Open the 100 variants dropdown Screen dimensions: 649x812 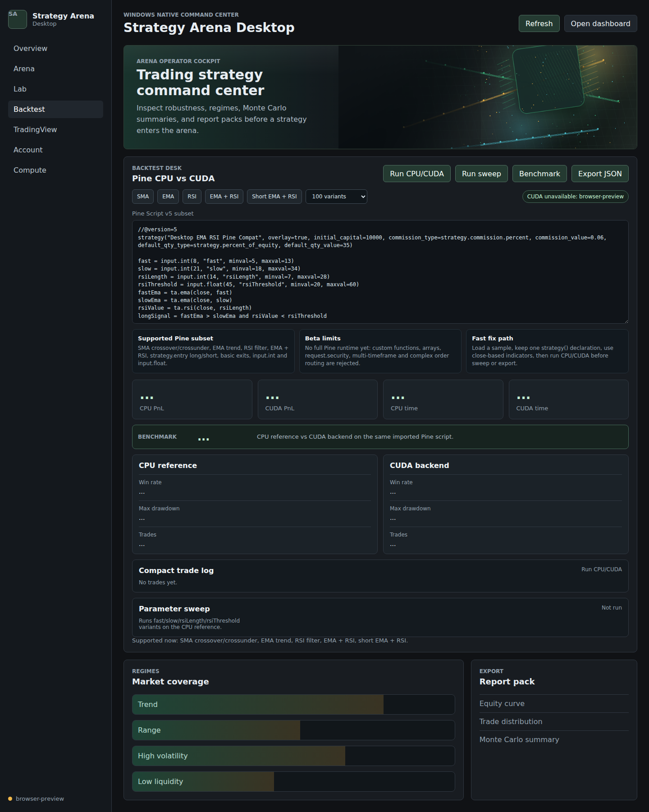coord(336,197)
